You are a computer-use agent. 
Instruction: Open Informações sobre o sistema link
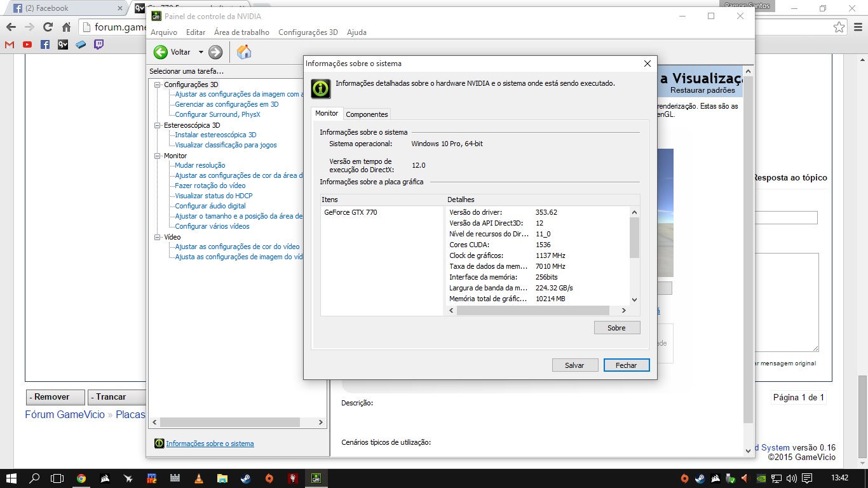tap(210, 444)
